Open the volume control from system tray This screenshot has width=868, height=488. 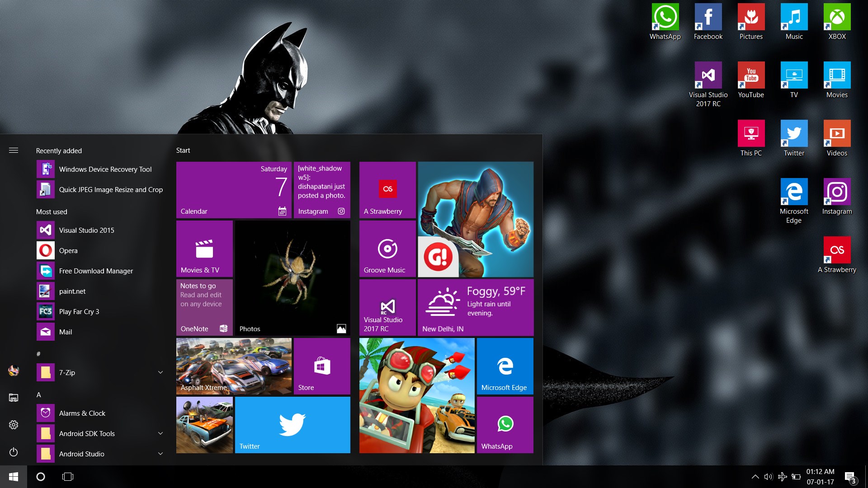coord(769,477)
